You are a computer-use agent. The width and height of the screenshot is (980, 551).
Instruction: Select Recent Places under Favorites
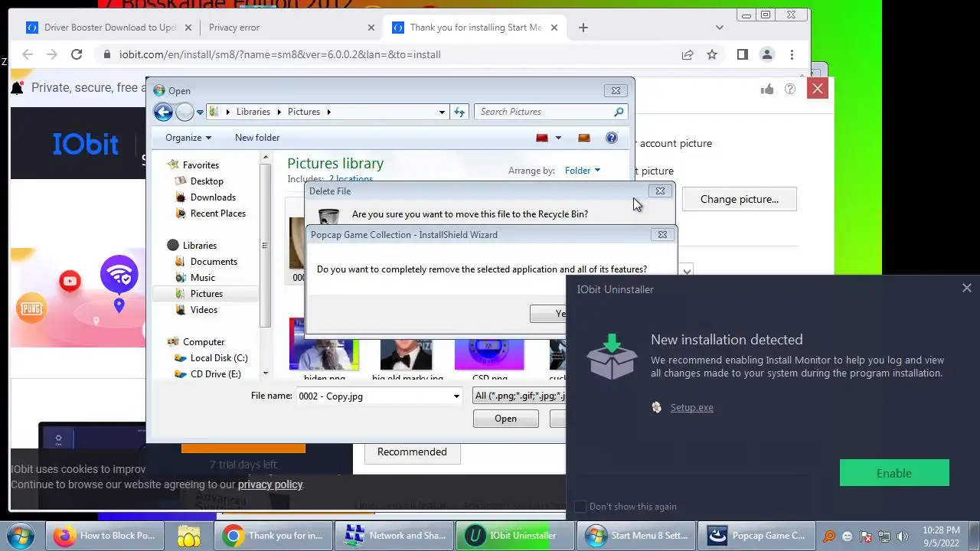(218, 214)
